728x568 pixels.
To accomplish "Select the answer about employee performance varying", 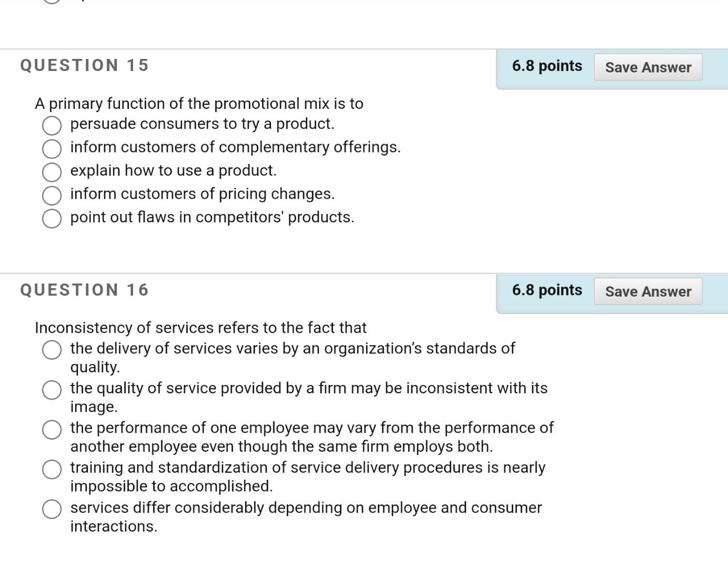I will point(52,430).
